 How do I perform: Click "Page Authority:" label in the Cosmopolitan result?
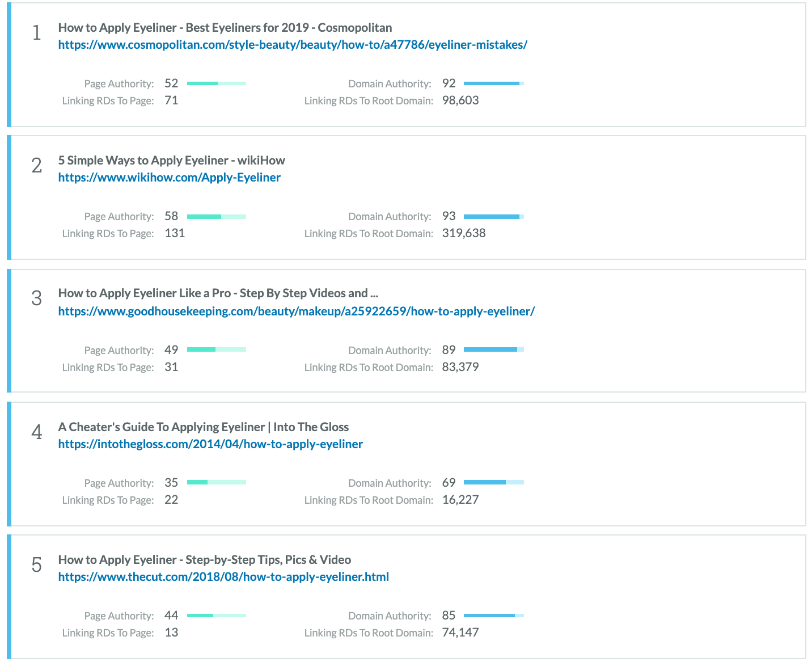(x=119, y=84)
